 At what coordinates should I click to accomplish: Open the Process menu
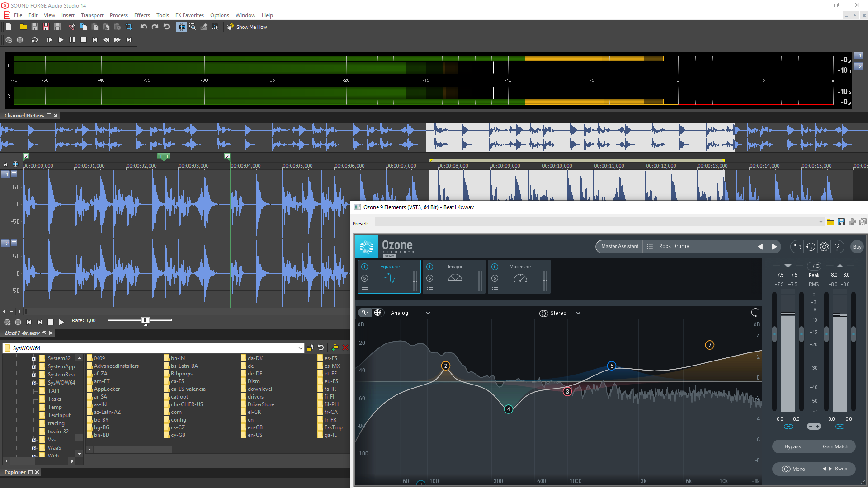tap(119, 15)
